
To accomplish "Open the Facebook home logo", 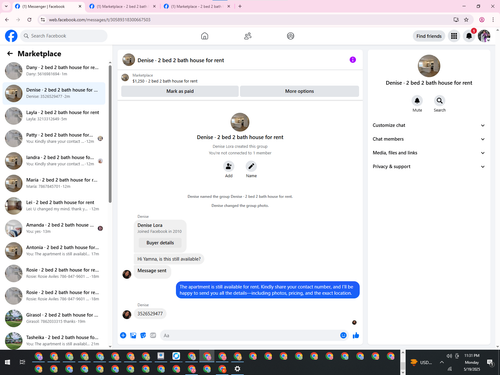I will [11, 36].
